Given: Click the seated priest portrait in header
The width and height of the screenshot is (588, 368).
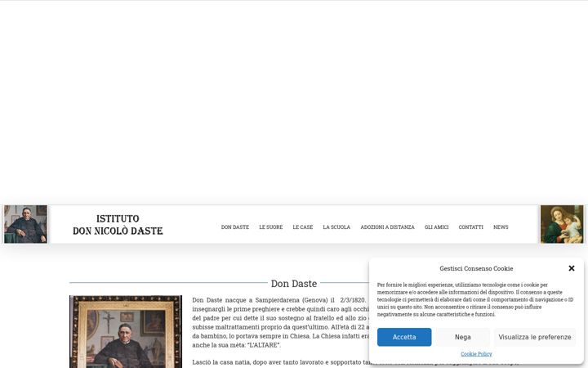Looking at the screenshot, I should point(25,224).
